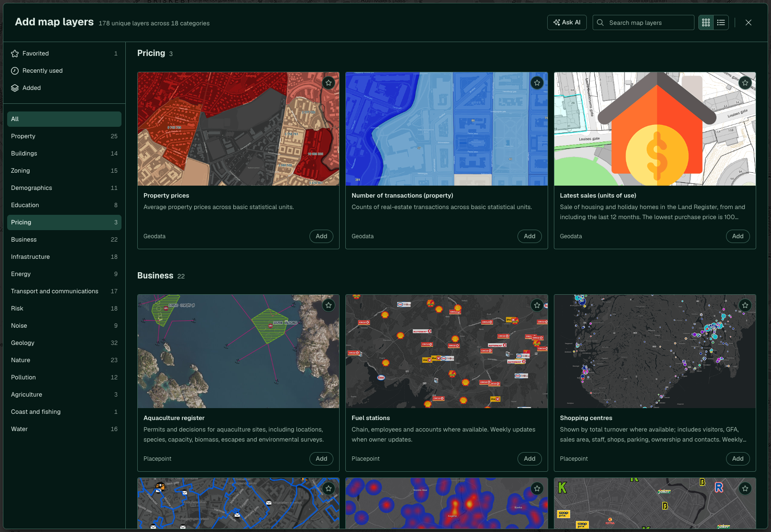Add the Fuel stations layer
Screen dimensions: 771x532
529,459
